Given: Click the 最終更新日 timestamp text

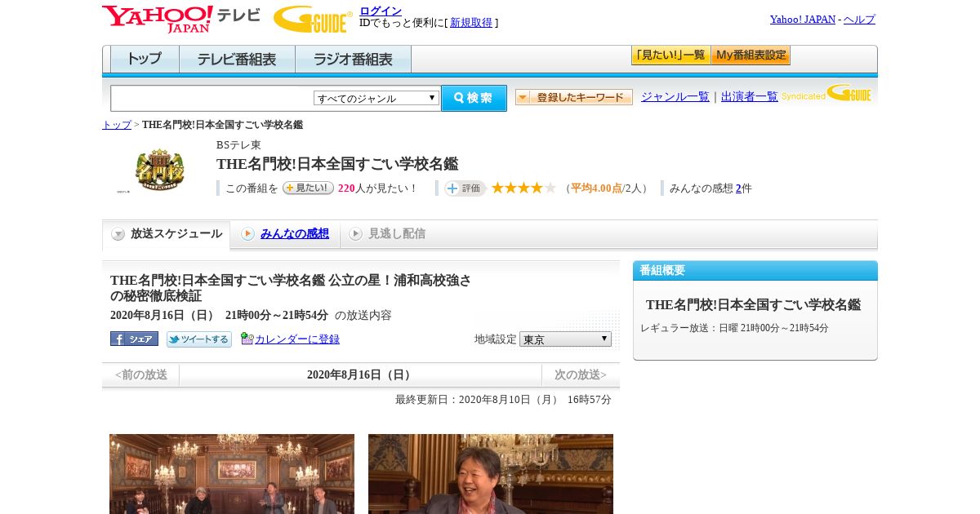Looking at the screenshot, I should 503,400.
